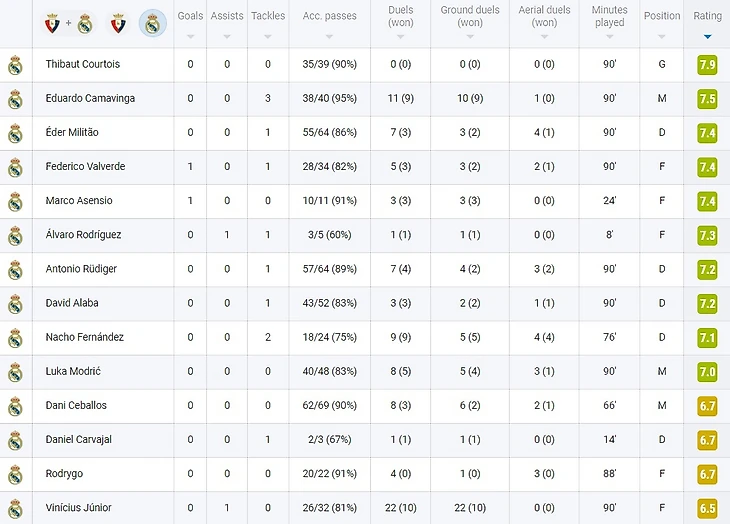Image resolution: width=730 pixels, height=524 pixels.
Task: Sort by Goals using its arrow
Action: point(190,37)
